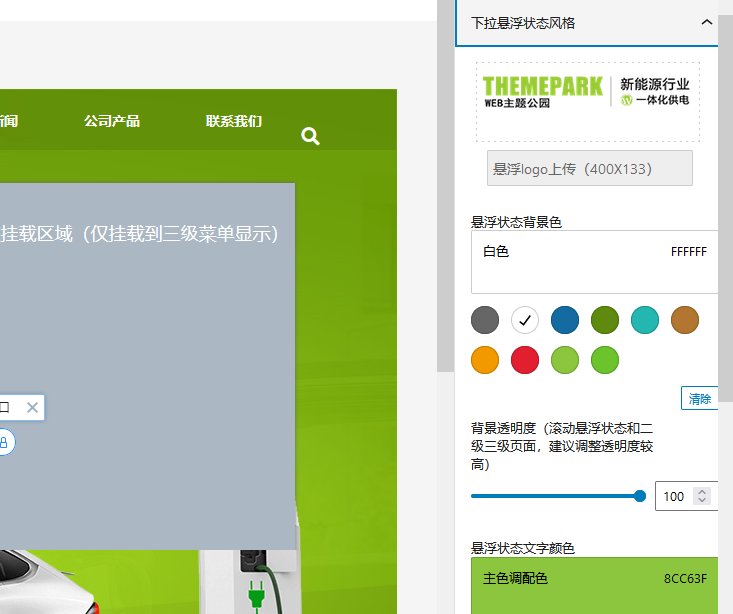Click the 白色 FFFFFF background color field

pos(594,262)
